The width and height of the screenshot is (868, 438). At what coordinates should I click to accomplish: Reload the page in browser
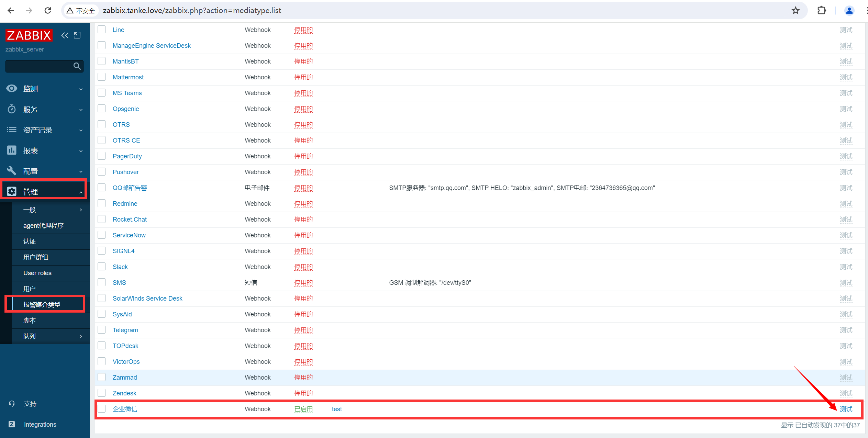click(x=48, y=11)
